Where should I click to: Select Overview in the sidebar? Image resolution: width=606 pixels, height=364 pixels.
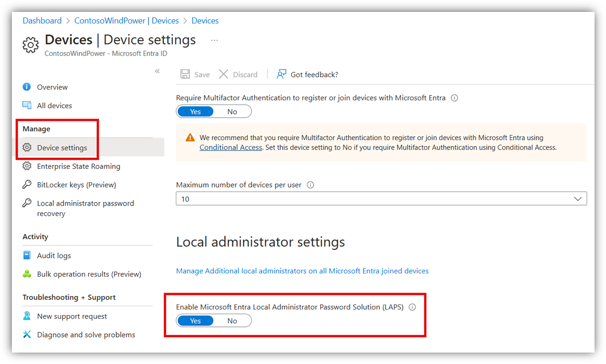pyautogui.click(x=52, y=87)
